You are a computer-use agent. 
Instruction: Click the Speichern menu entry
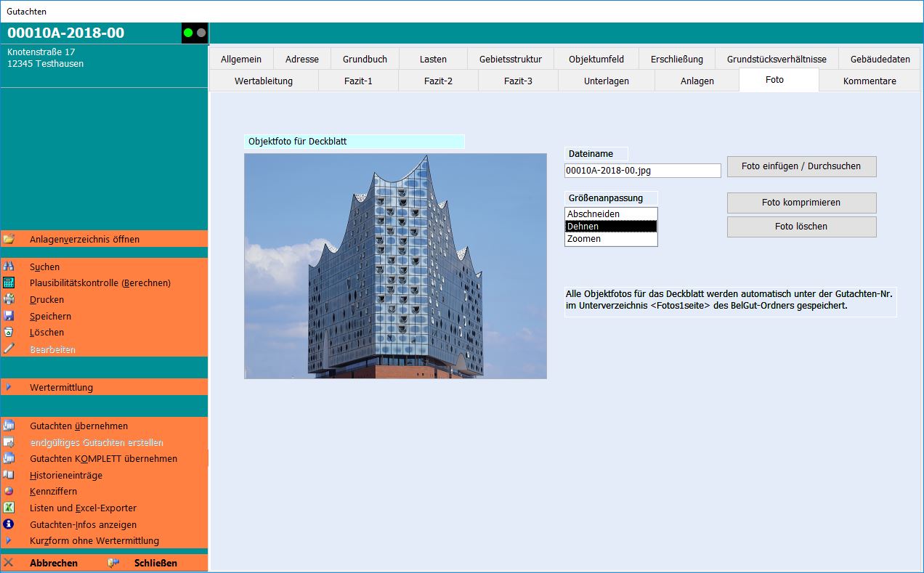50,316
